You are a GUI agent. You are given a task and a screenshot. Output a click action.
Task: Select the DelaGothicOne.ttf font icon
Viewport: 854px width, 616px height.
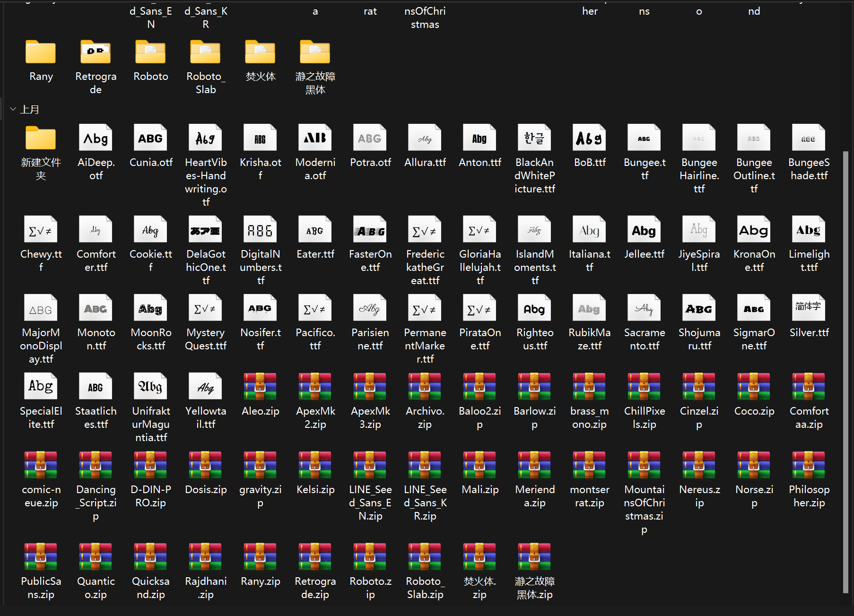[205, 230]
